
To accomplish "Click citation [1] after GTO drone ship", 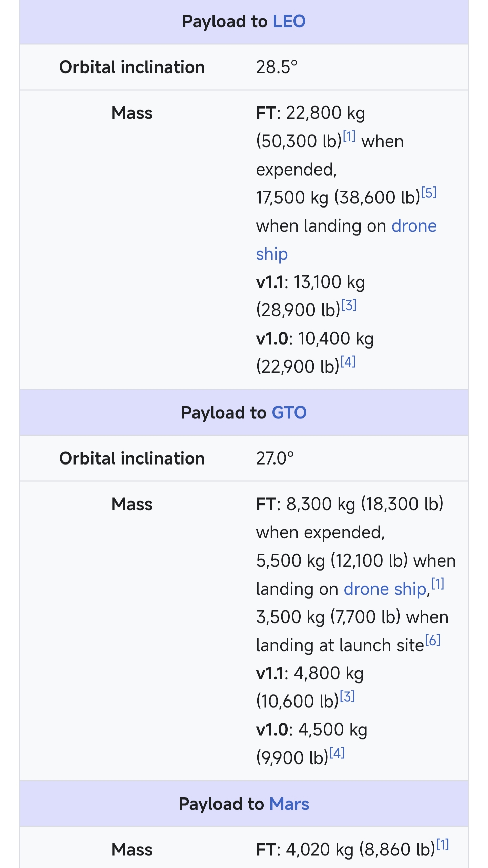I will tap(438, 584).
